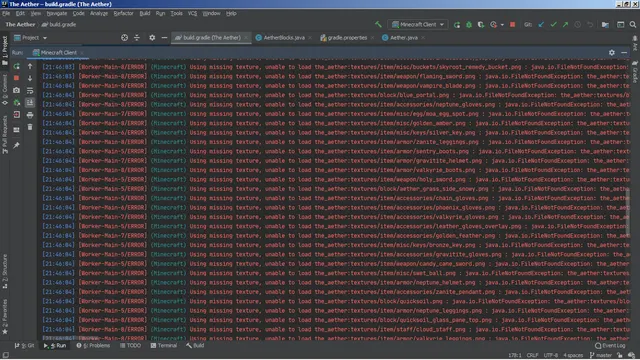This screenshot has width=640, height=360.
Task: Click the master branch indicator
Action: (x=600, y=356)
